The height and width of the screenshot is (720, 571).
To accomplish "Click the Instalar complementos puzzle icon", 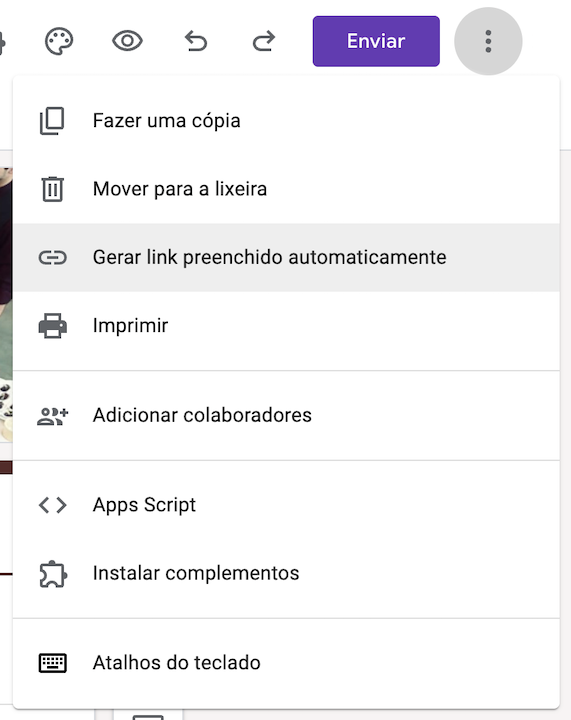I will click(53, 574).
